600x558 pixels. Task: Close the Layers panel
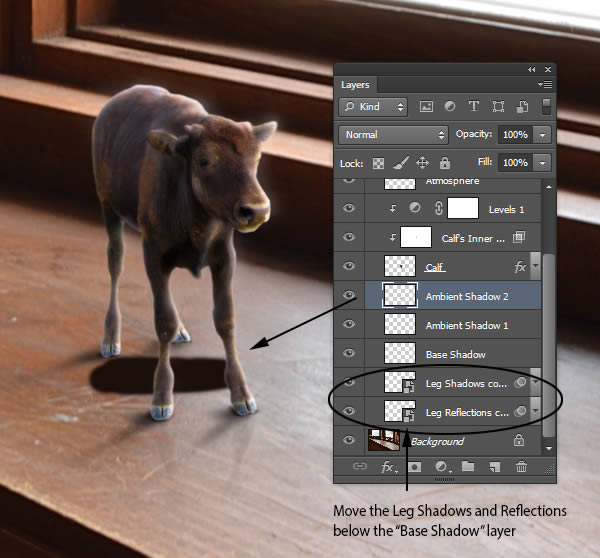548,69
